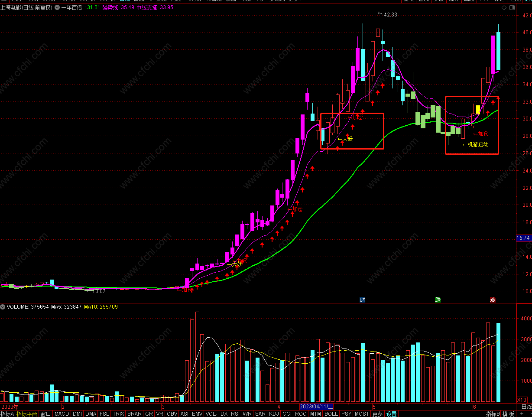Screen dimensions: 532x417
Task: Switch to the 指标B tab
Action: [x=493, y=414]
